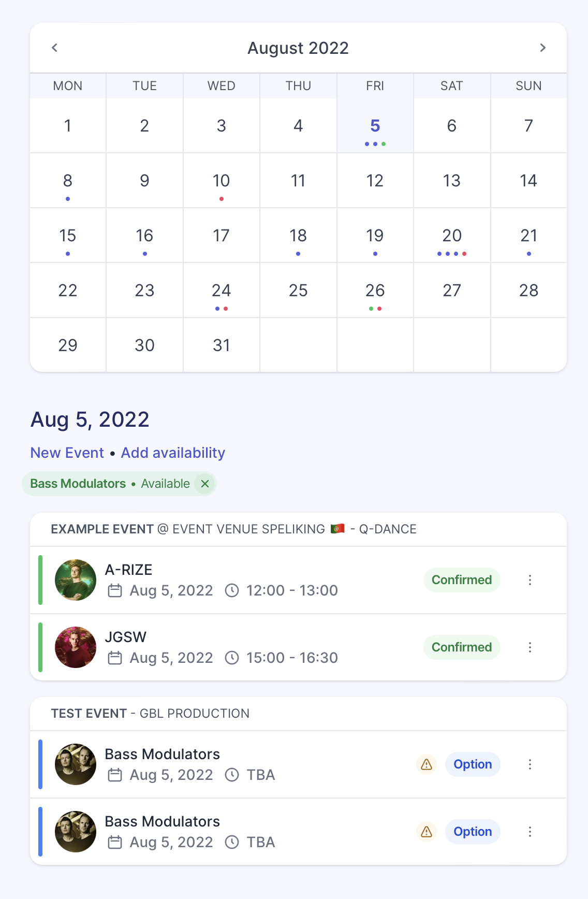Click the calendar icon beside A-RIZE's date
The height and width of the screenshot is (899, 588).
115,590
